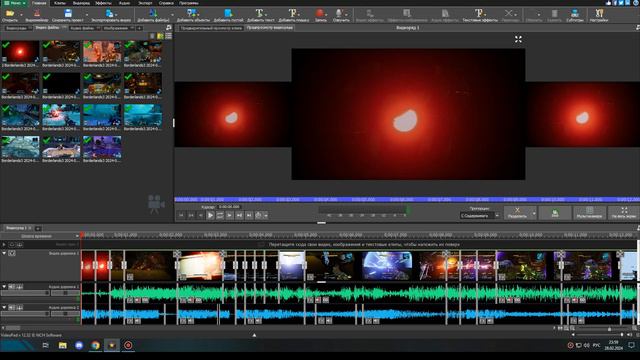The image size is (640, 360).
Task: Toggle visibility icon on Video track 1
Action: point(12,253)
